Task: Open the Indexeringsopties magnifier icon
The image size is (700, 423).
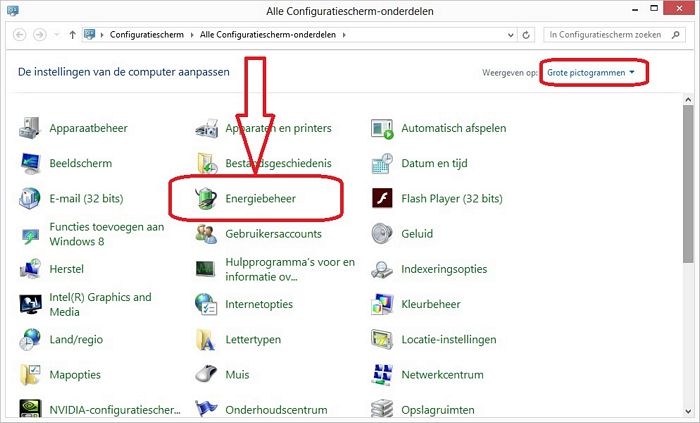Action: 382,270
